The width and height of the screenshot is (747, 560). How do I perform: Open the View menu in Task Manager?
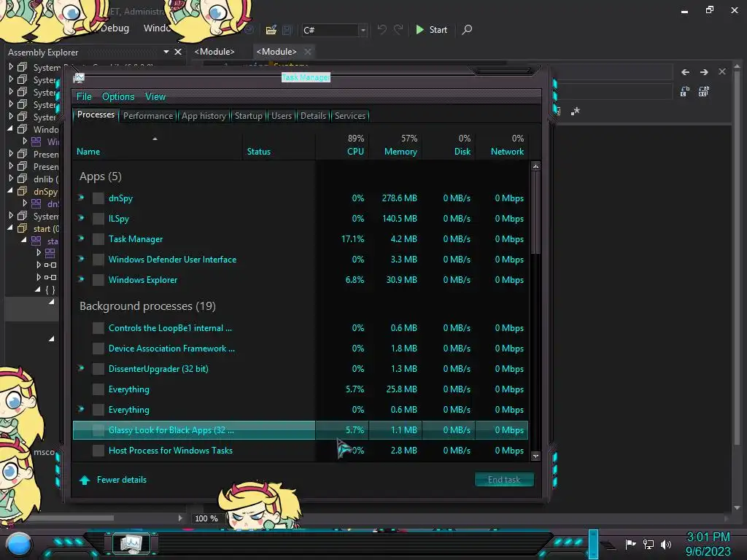[x=155, y=97]
